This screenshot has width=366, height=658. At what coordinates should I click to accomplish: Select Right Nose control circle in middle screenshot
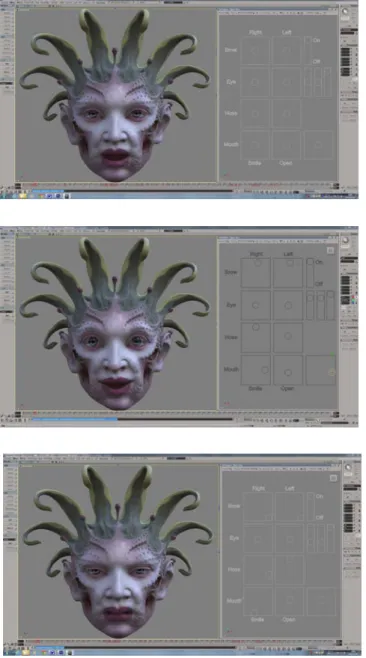click(x=256, y=327)
